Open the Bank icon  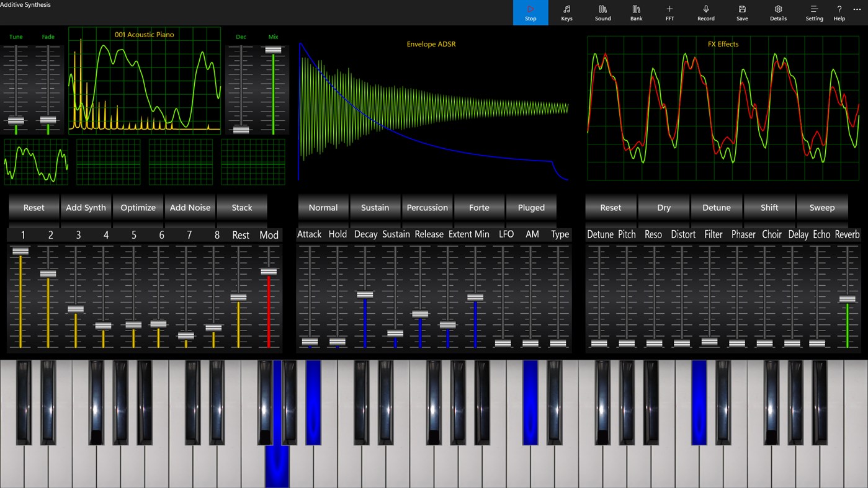tap(635, 12)
